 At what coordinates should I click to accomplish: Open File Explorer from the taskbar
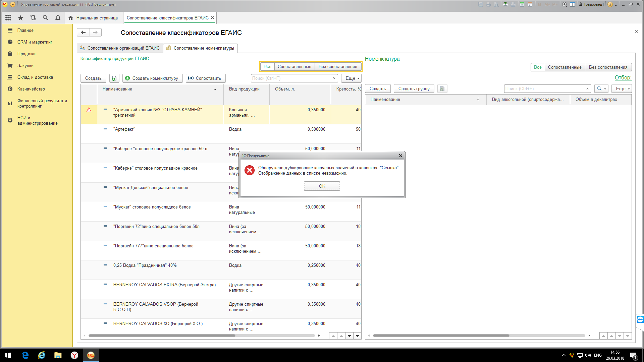tap(58, 355)
